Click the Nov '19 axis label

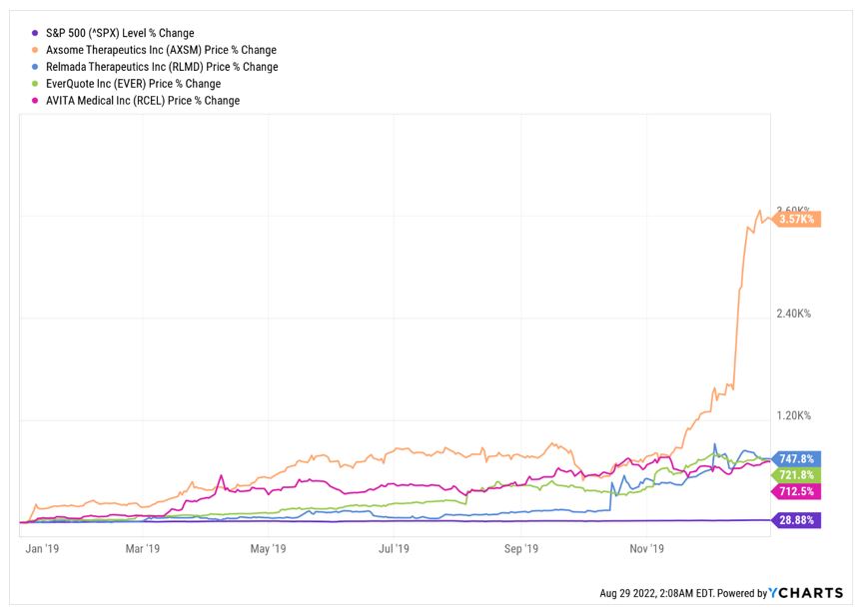click(647, 548)
